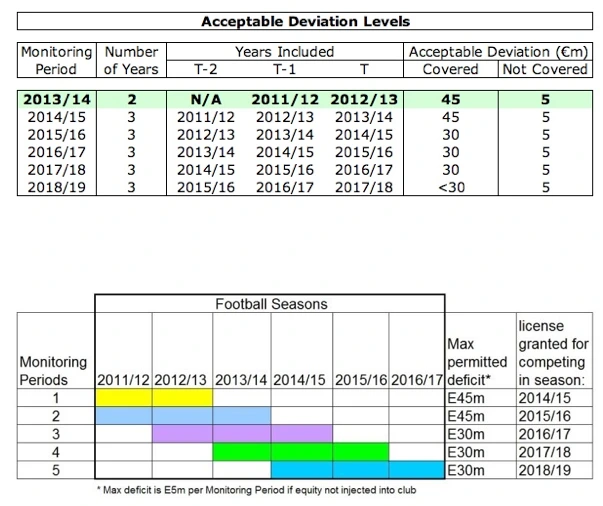Select the "Acceptable Deviation (€m)" header
Screen dimensions: 603x506
click(x=498, y=52)
